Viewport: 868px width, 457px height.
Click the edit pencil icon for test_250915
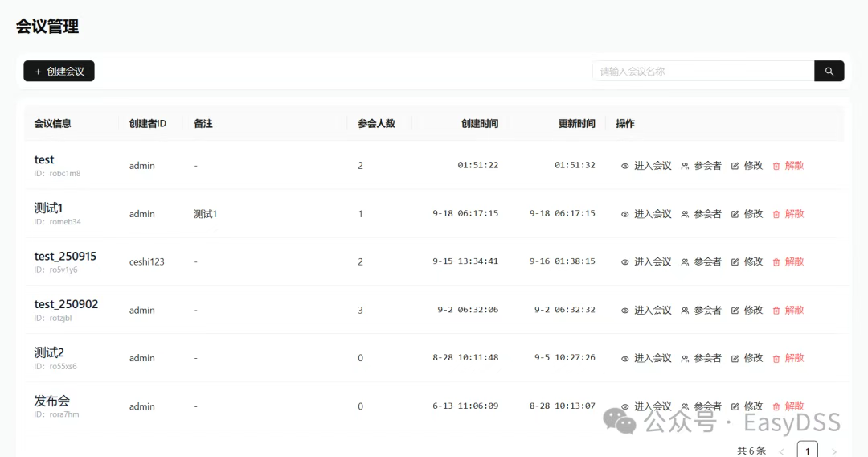point(735,262)
